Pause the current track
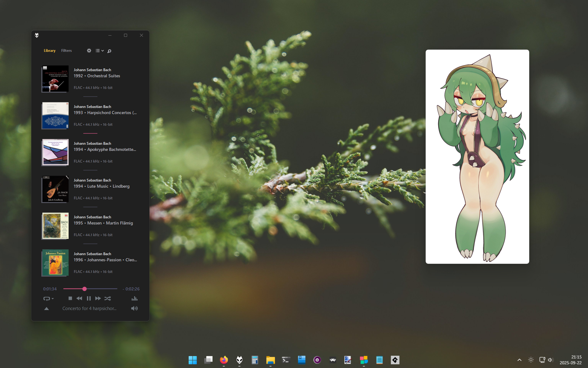The image size is (588, 368). pyautogui.click(x=89, y=298)
